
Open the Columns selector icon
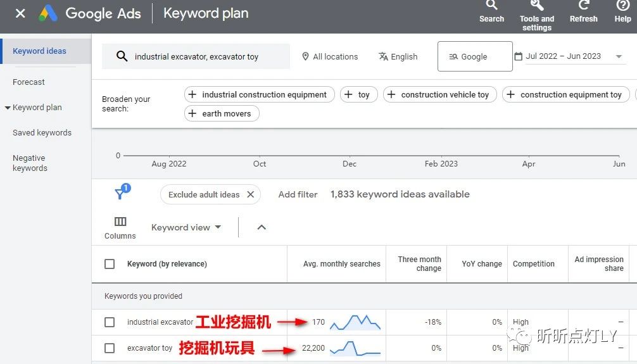tap(120, 222)
